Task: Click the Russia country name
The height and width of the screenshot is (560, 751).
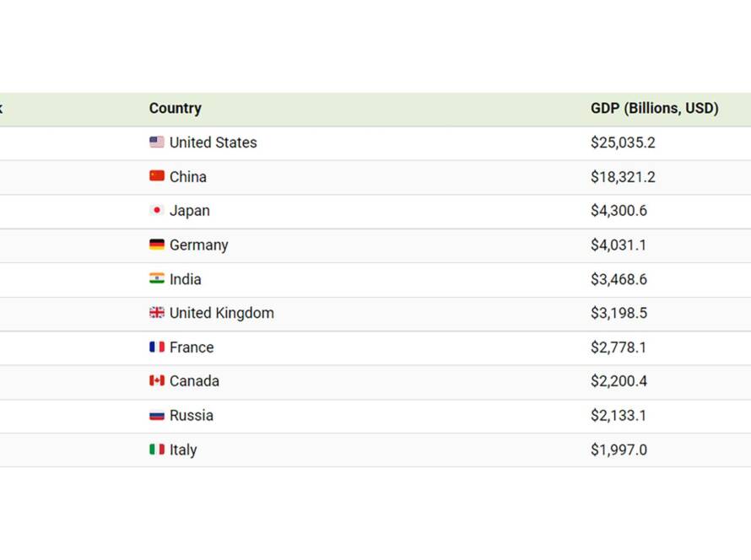Action: pos(192,416)
